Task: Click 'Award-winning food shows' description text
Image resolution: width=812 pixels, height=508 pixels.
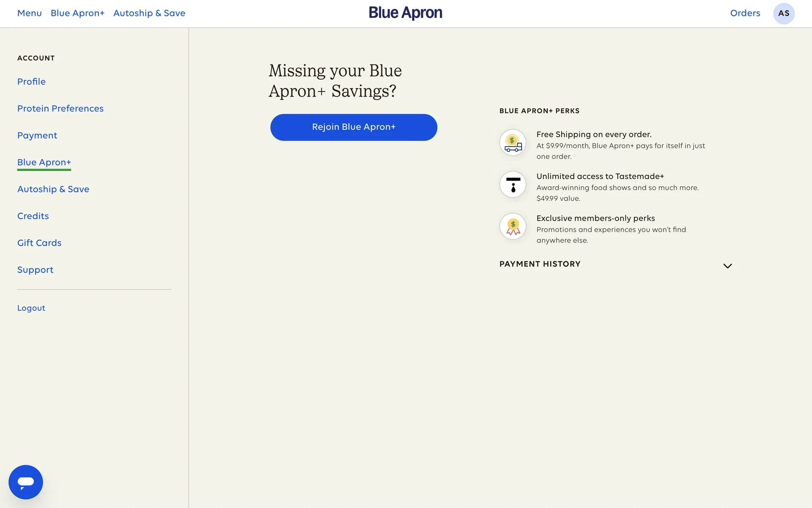Action: click(617, 193)
